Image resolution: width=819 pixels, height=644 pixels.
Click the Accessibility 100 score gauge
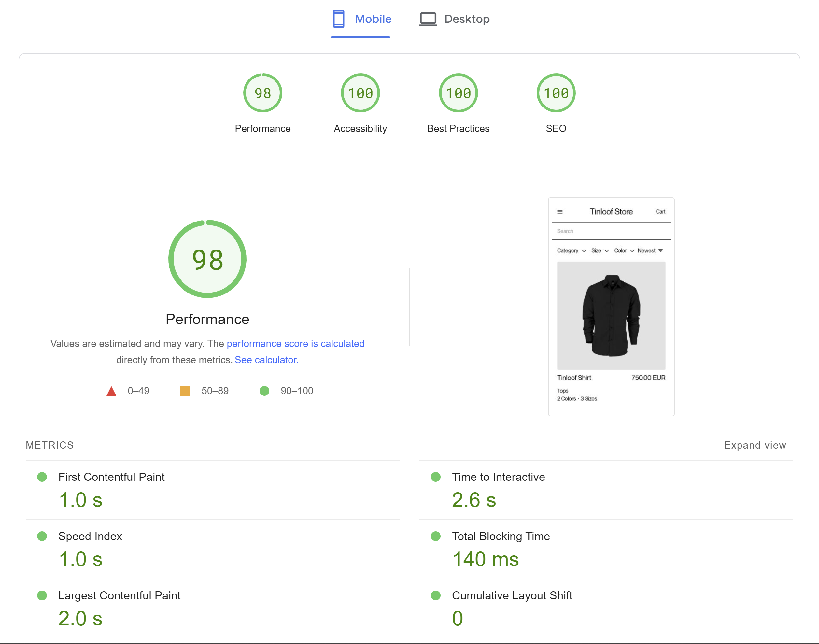(360, 93)
